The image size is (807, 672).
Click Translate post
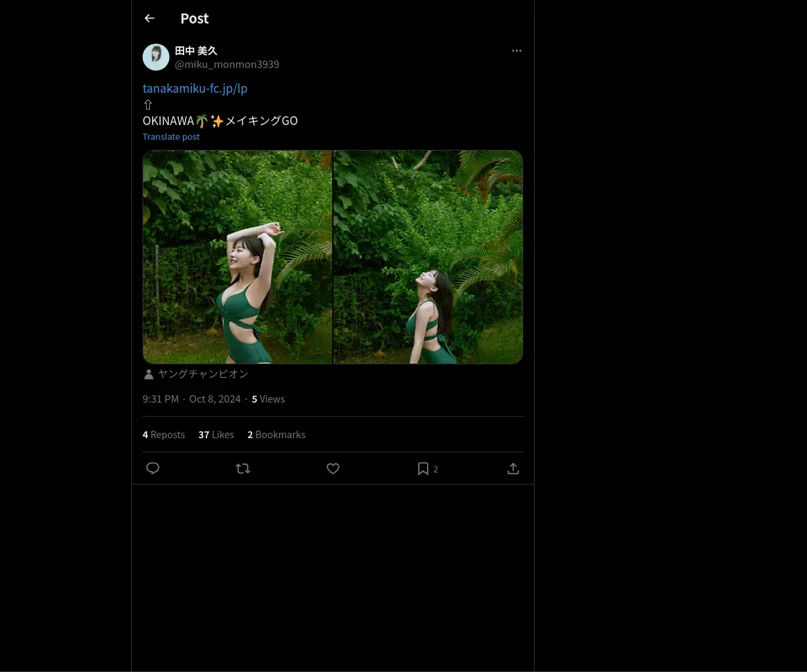click(x=171, y=136)
